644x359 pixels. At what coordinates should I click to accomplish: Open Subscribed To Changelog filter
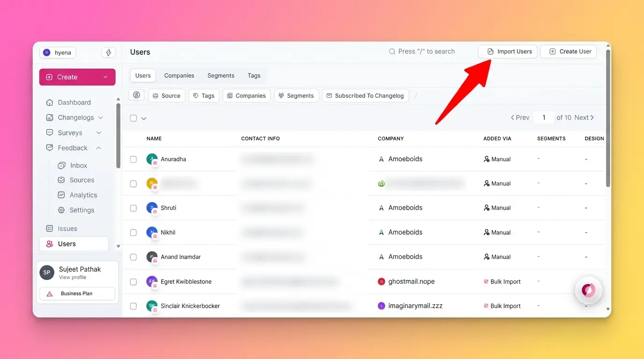pos(365,95)
